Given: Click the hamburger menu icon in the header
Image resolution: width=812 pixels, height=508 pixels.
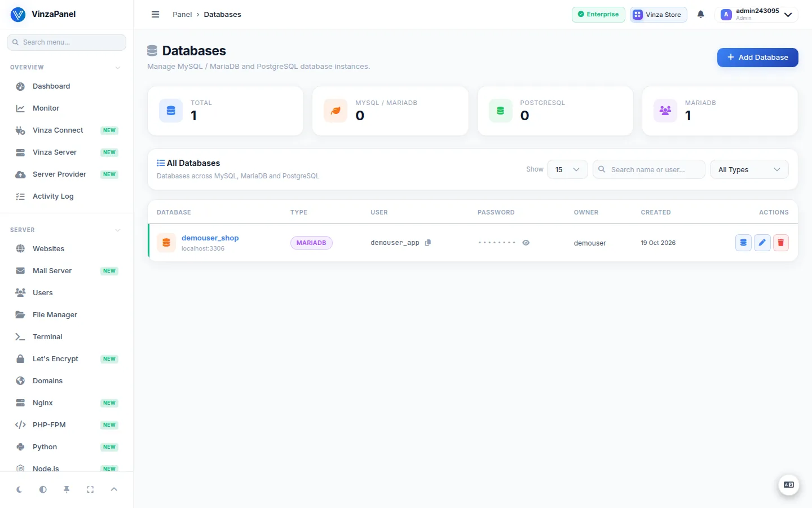Looking at the screenshot, I should click(x=156, y=15).
